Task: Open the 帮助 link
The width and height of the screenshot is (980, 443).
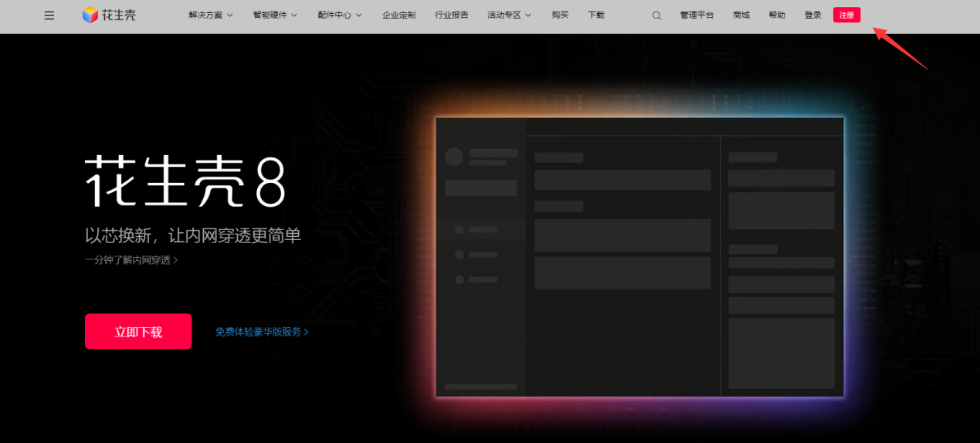Action: click(777, 15)
